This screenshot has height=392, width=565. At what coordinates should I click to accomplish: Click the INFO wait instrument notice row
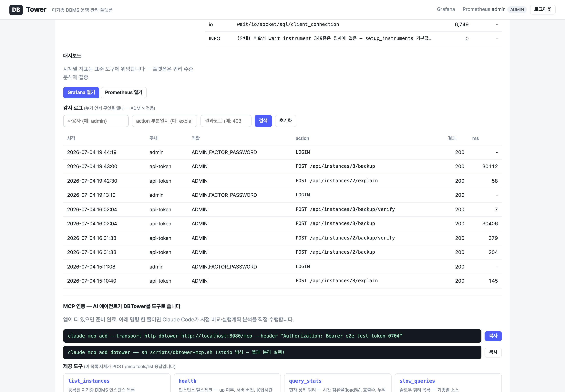pos(353,39)
